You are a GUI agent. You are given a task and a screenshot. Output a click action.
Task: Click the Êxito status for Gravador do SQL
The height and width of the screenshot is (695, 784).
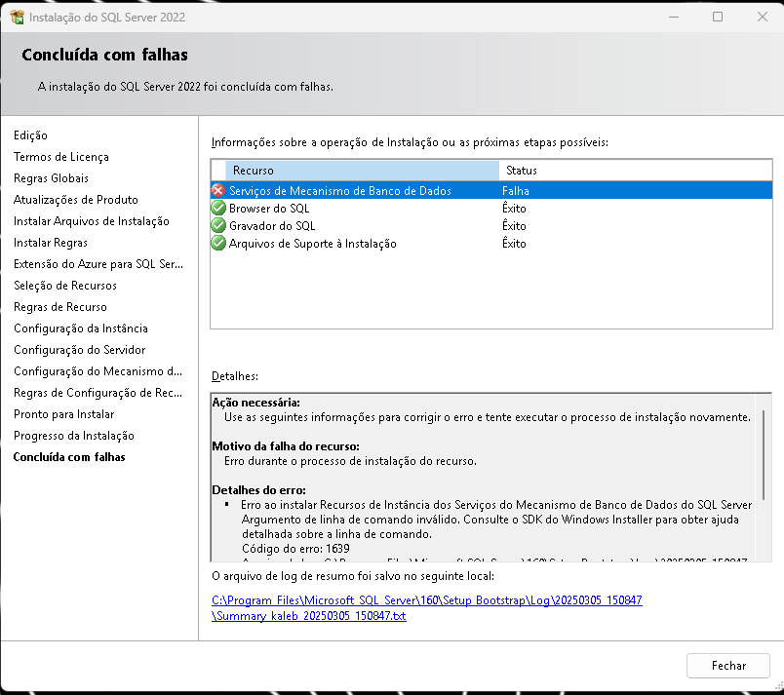click(514, 225)
